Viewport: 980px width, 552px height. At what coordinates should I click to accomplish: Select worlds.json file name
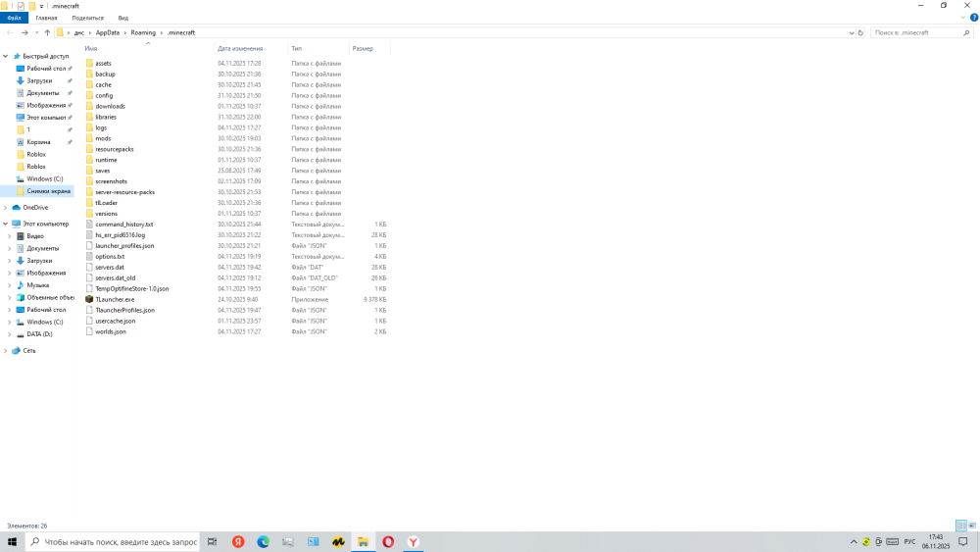tap(111, 332)
